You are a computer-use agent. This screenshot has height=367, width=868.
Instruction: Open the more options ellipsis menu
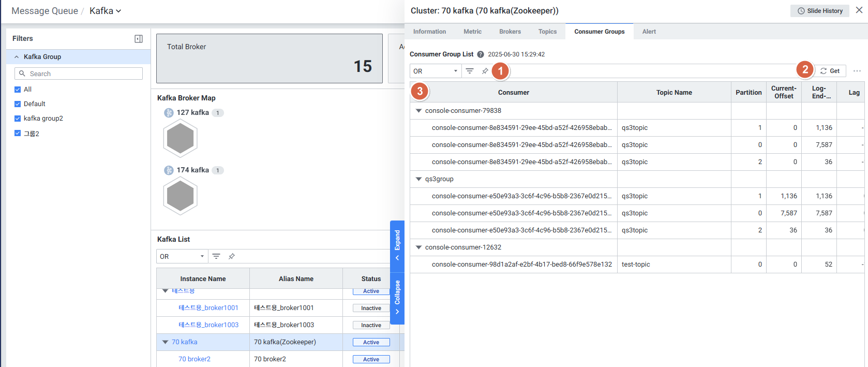pos(857,71)
